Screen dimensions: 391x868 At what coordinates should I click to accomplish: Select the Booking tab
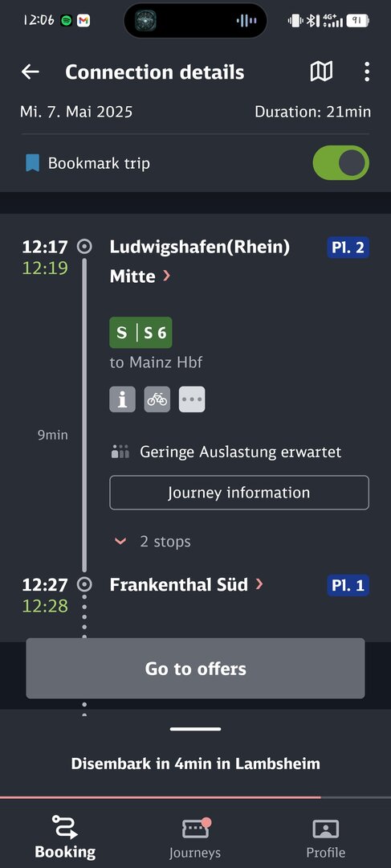[65, 838]
